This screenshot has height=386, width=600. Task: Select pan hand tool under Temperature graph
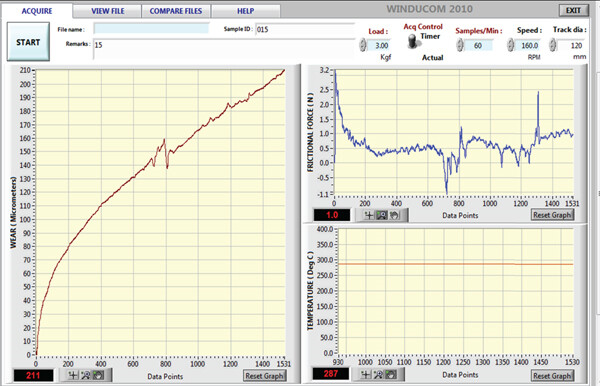click(x=391, y=374)
